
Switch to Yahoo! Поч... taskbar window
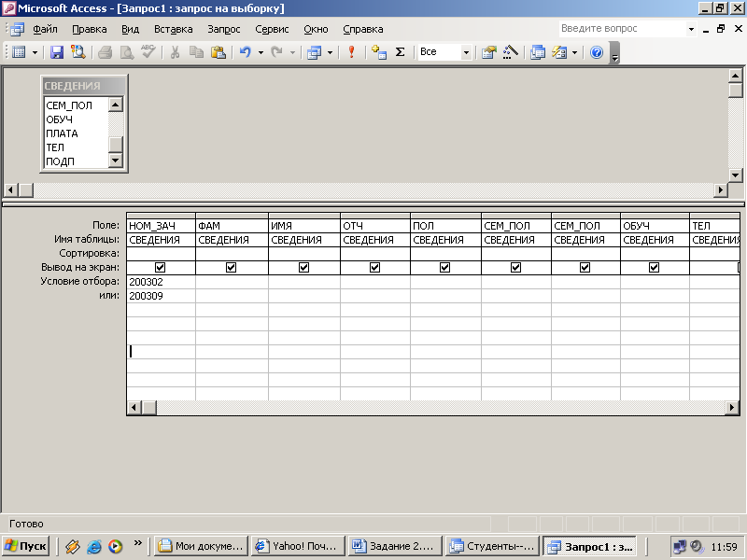299,546
